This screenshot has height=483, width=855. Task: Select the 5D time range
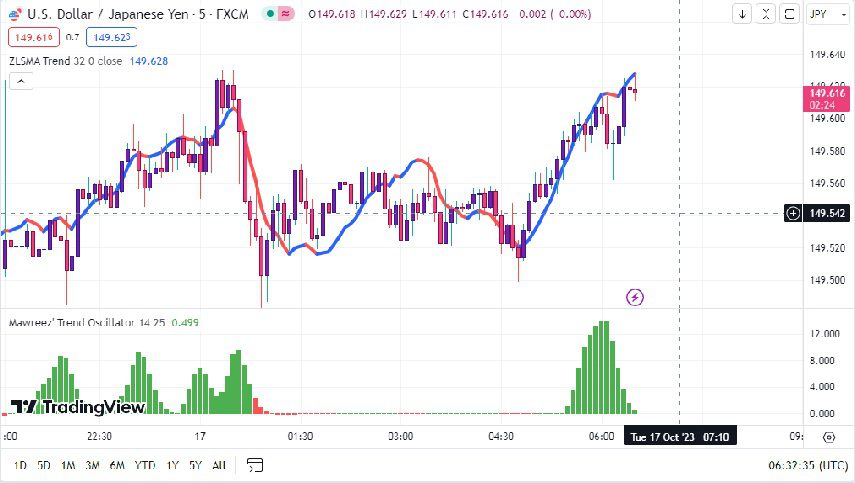44,465
